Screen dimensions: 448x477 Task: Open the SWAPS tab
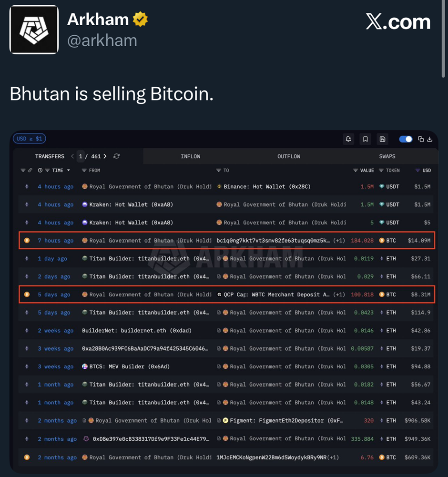[x=387, y=156]
